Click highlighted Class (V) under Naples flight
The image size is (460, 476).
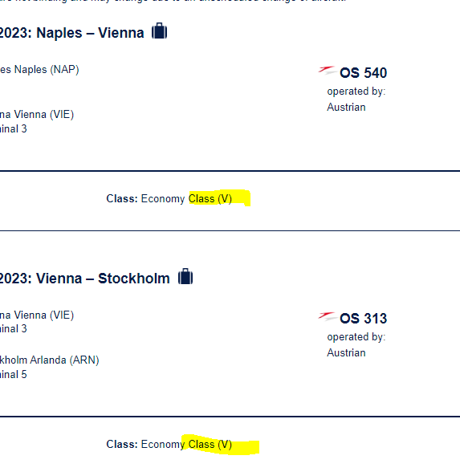(210, 198)
